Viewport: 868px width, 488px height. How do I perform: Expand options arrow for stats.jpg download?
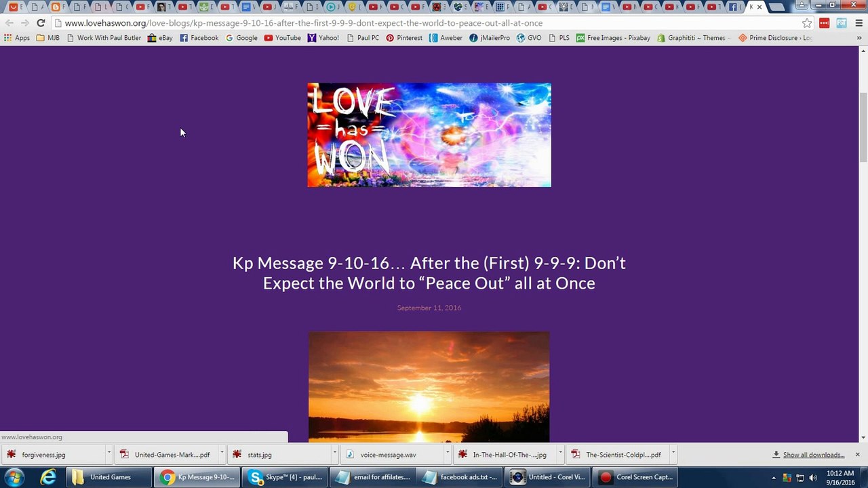tap(334, 454)
